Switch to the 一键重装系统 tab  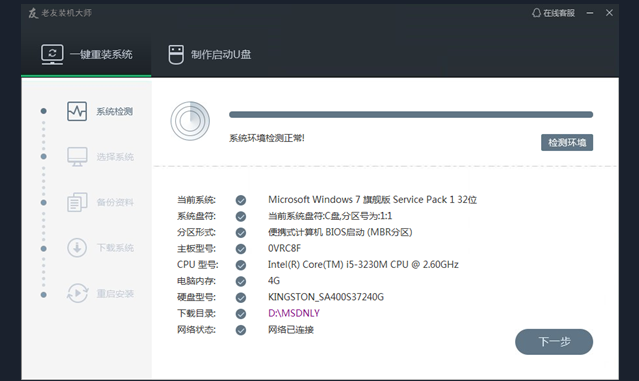pos(86,55)
